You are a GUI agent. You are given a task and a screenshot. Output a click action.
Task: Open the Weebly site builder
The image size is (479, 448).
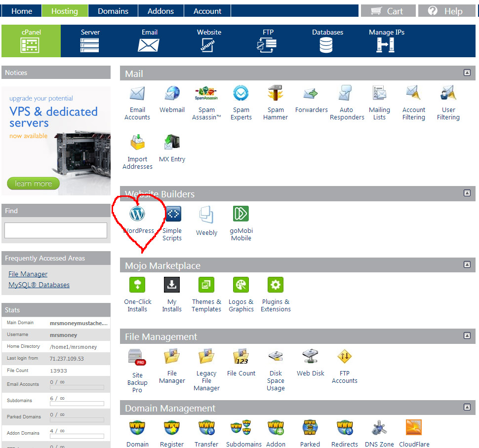click(x=206, y=215)
